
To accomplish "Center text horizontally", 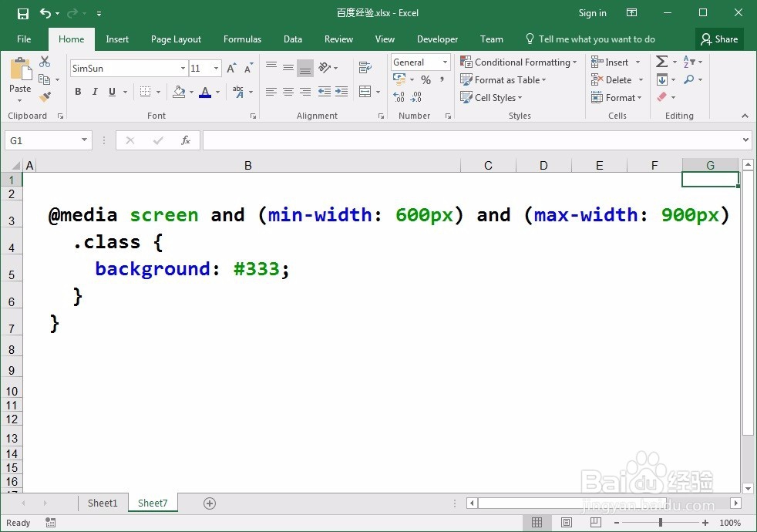I will [288, 92].
